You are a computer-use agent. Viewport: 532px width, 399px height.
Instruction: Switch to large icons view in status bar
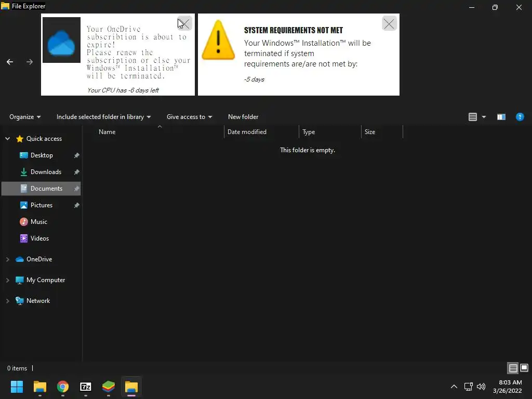click(x=524, y=368)
